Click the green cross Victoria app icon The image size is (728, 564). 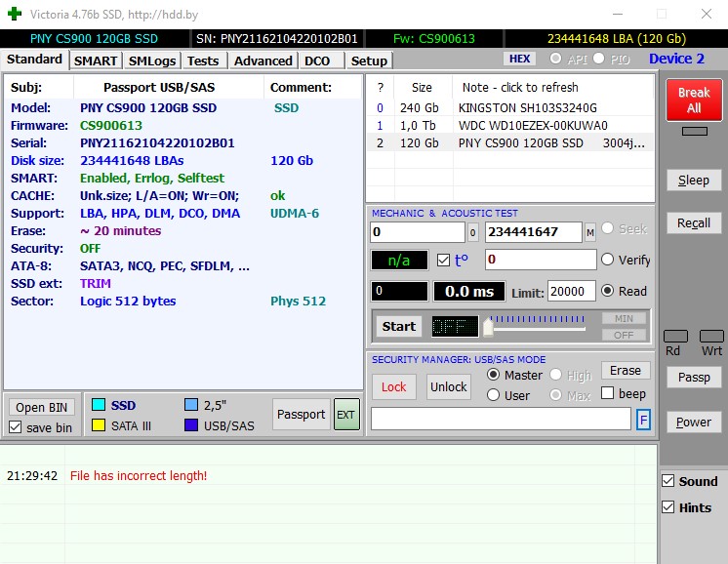(15, 14)
